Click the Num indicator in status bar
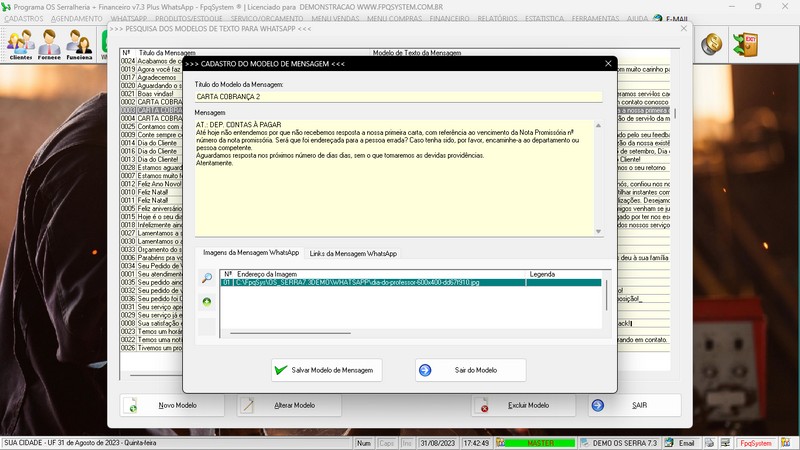Image resolution: width=800 pixels, height=450 pixels. click(x=364, y=443)
